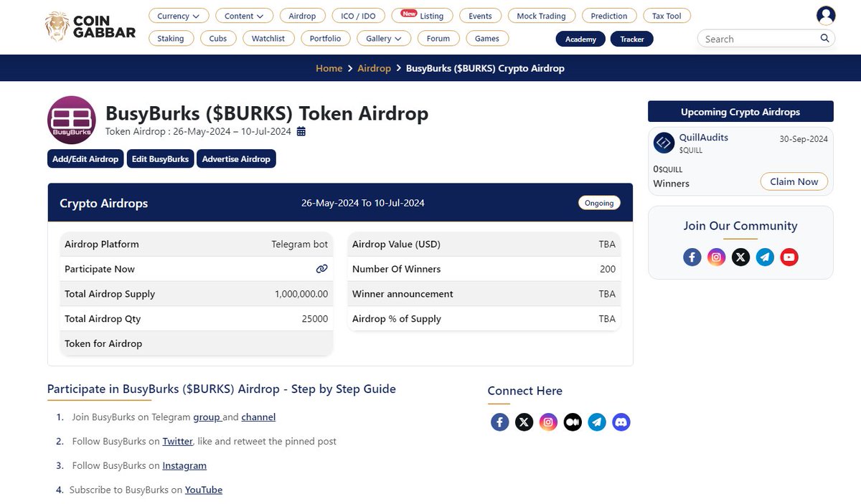Go to Airdrop breadcrumb link
861x504 pixels.
(x=374, y=68)
